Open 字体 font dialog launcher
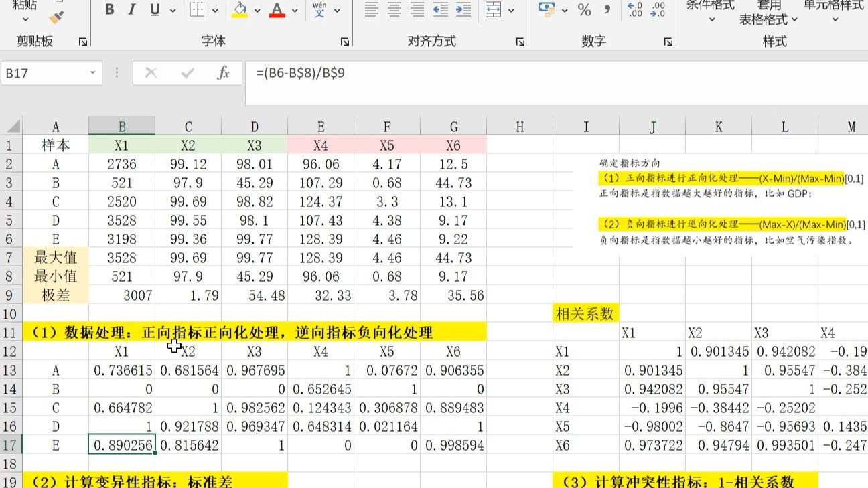868x488 pixels. (345, 42)
